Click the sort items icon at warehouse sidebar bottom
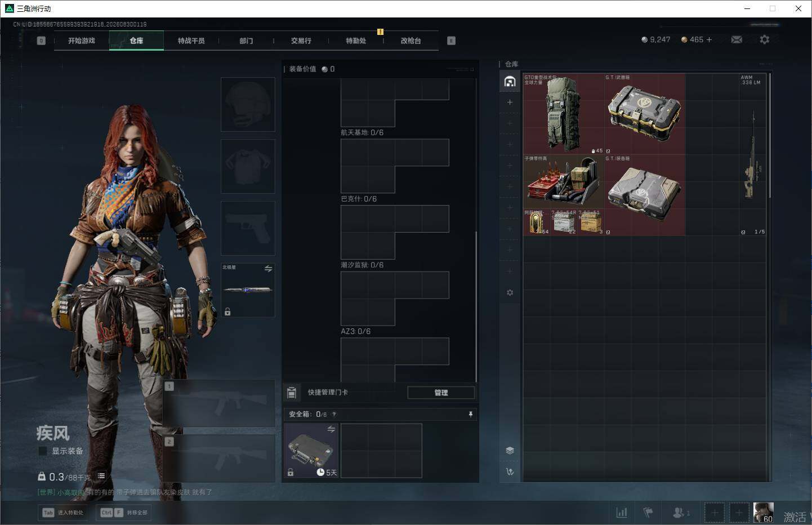The image size is (812, 525). (x=510, y=471)
